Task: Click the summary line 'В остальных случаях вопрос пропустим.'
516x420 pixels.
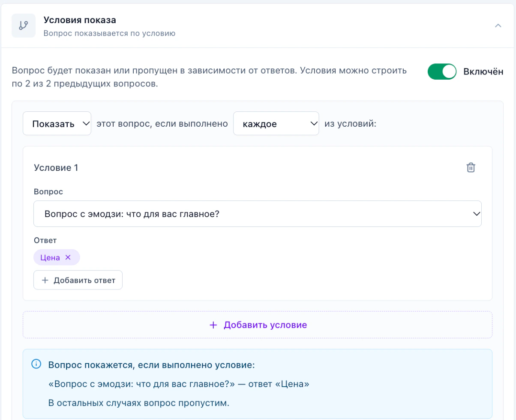Action: [139, 403]
